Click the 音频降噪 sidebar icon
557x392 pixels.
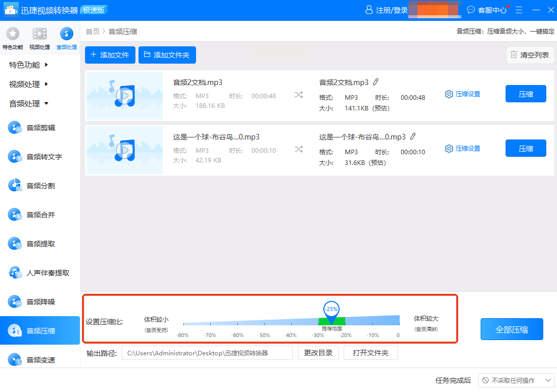(x=15, y=302)
